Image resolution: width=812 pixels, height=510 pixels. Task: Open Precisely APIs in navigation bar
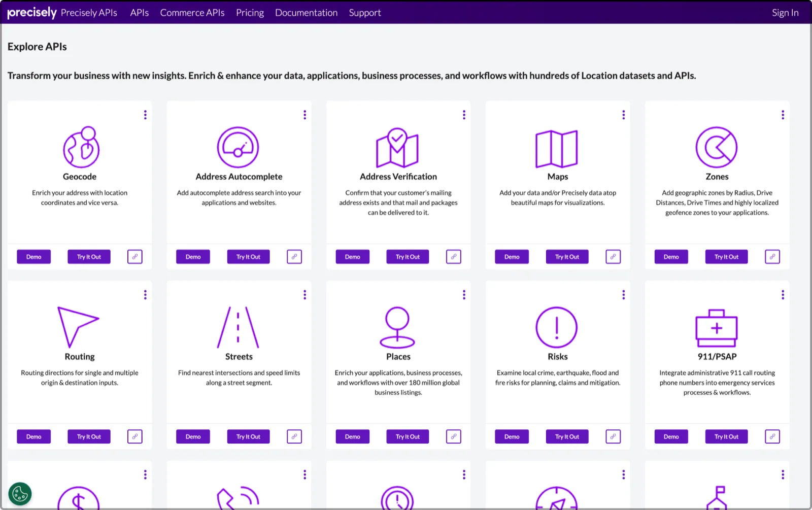(89, 13)
